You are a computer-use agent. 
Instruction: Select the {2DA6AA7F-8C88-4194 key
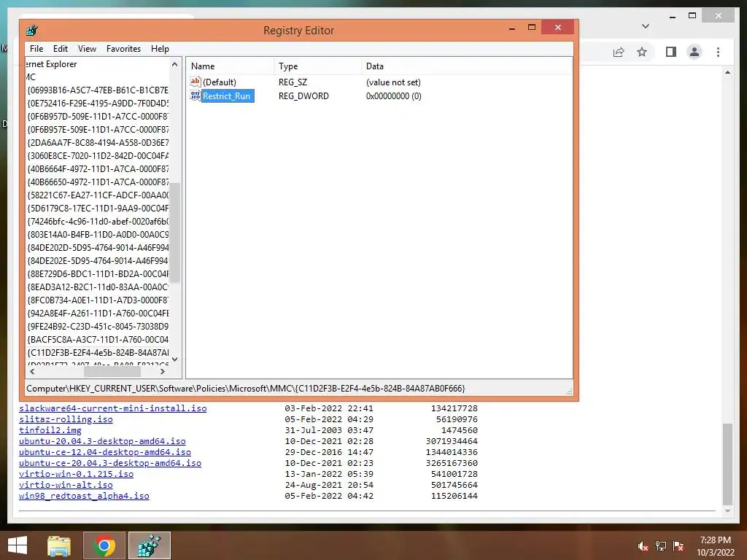pos(98,143)
